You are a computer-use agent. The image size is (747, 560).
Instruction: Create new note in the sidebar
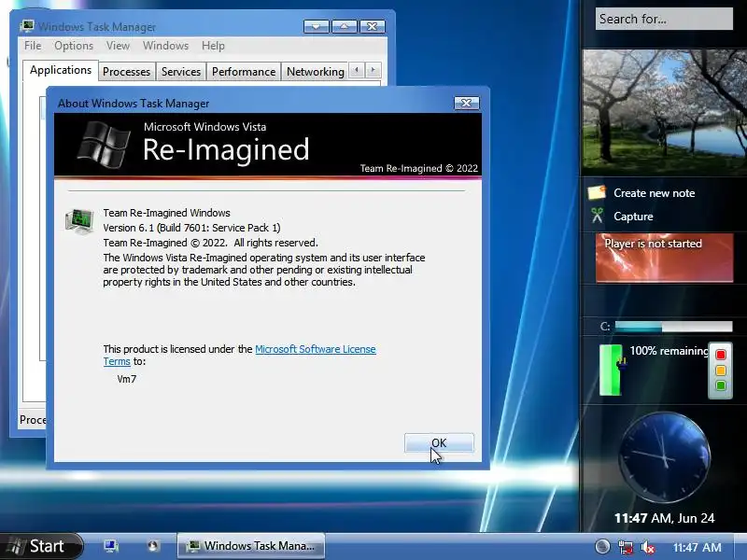[654, 193]
